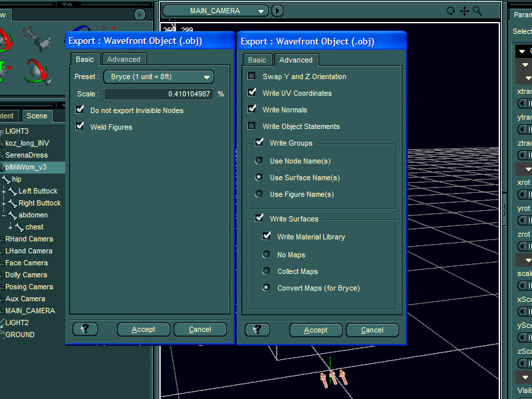Select GROUND in scene list
Screen dimensions: 532x399
coord(20,334)
